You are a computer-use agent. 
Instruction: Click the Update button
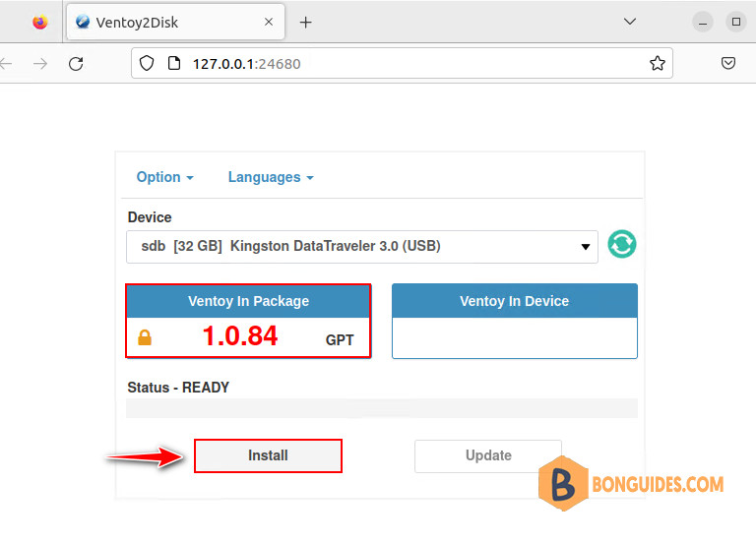(x=488, y=455)
